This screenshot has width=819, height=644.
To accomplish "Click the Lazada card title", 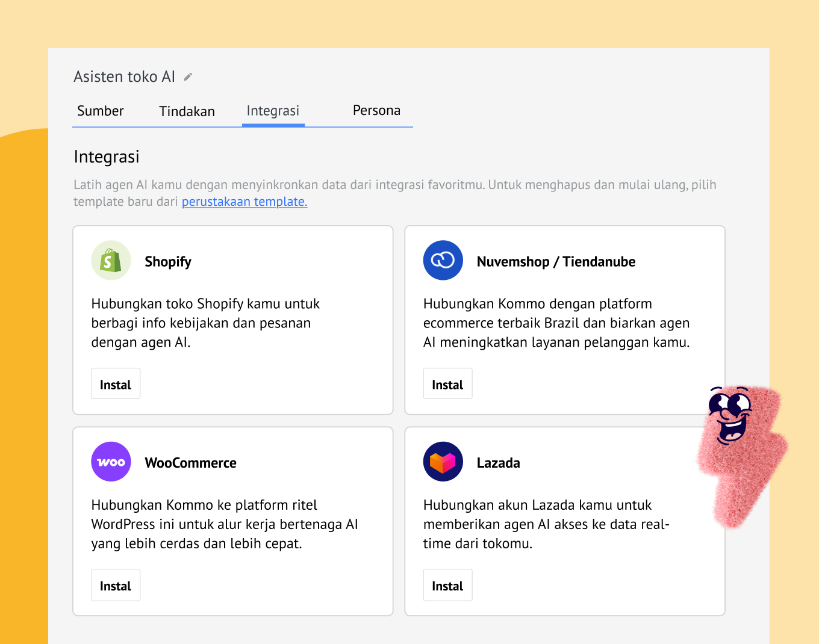I will pos(498,463).
